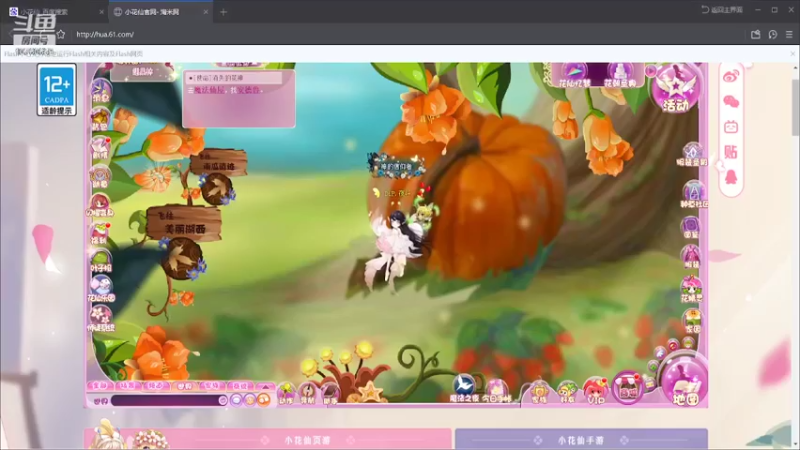Click the 魔法仙尼 link in chat box
800x450 pixels.
pos(209,90)
